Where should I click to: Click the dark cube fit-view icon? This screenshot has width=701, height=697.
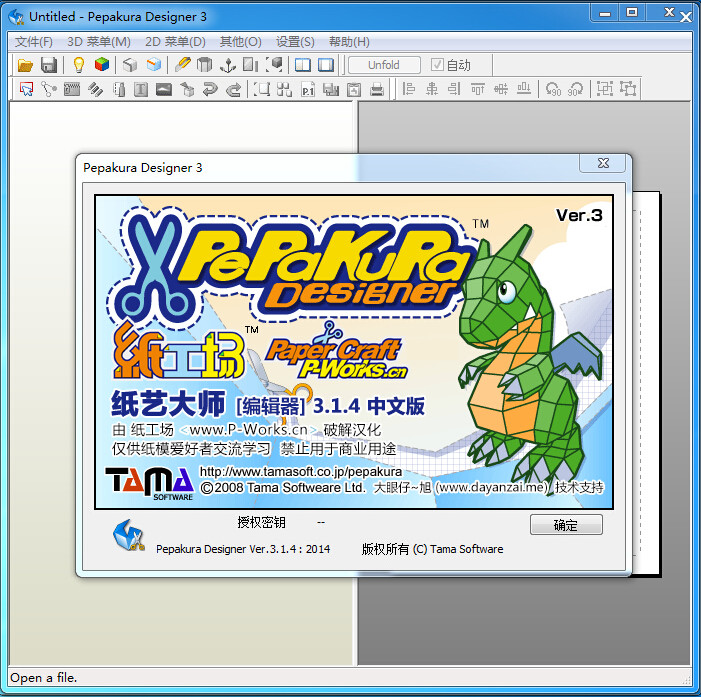click(274, 65)
